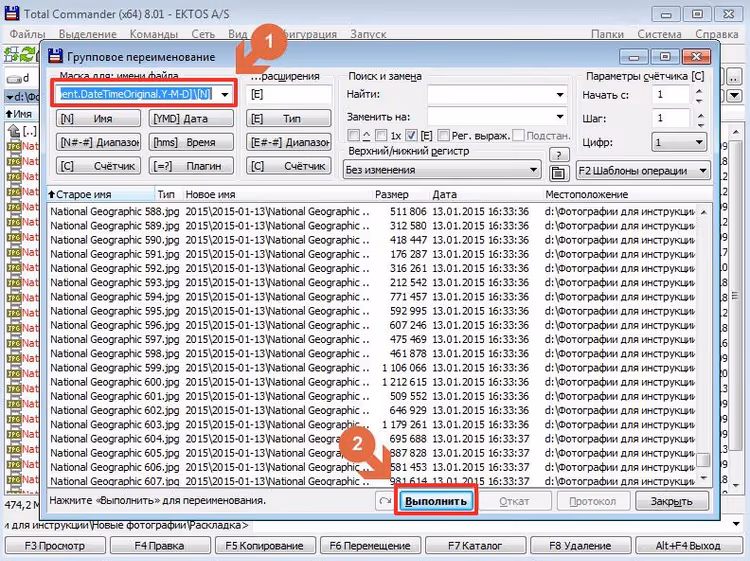Open the Выделение menu
Screen dimensions: 750x561
[88, 34]
